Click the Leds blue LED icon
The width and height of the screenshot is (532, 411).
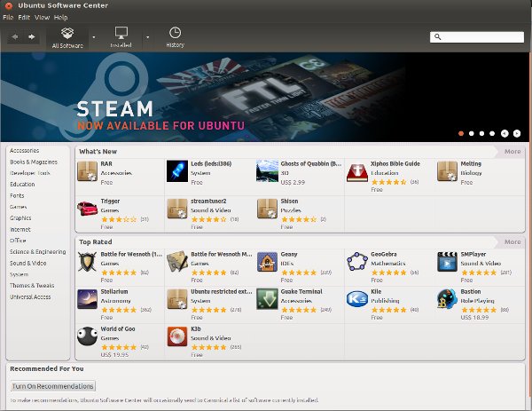point(177,171)
